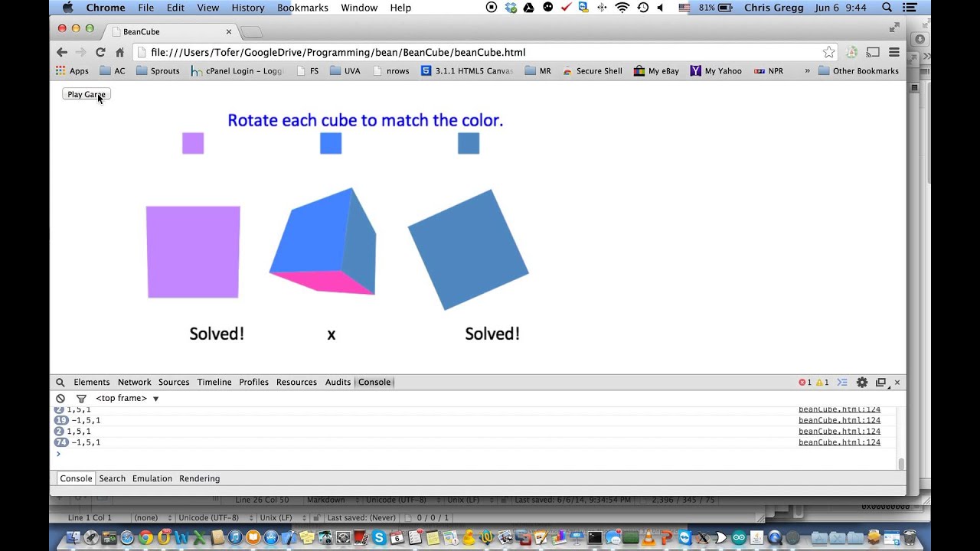Show more bookmarks with the chevron
The height and width of the screenshot is (551, 980).
pyautogui.click(x=806, y=70)
